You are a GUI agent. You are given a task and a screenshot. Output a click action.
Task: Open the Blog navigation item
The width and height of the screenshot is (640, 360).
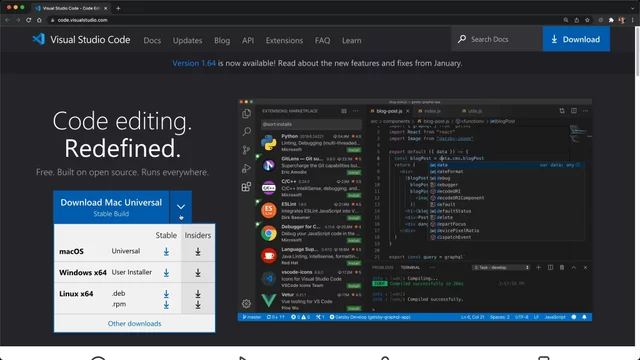[222, 40]
